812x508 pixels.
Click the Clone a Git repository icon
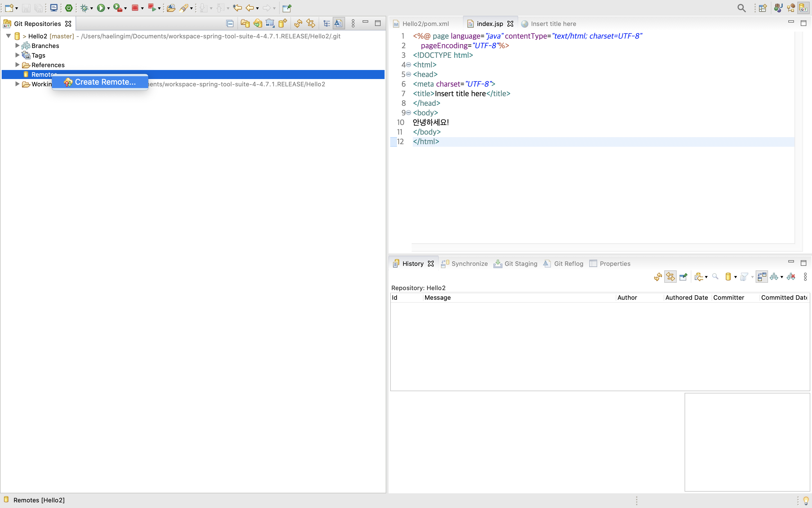tap(258, 23)
